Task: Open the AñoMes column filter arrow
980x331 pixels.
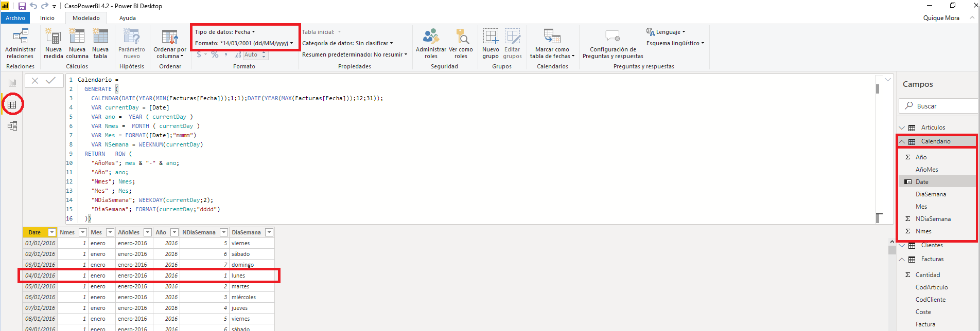Action: [148, 232]
